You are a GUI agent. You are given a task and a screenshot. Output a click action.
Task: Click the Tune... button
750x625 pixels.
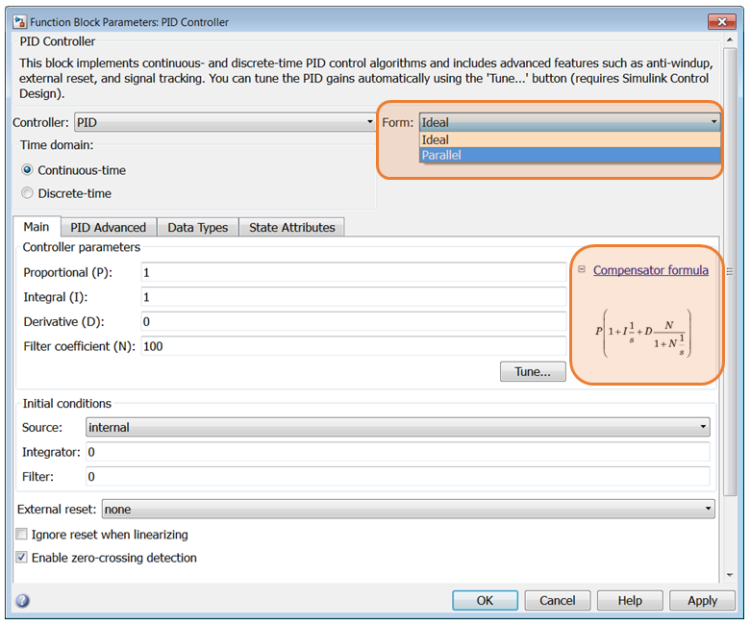tap(533, 372)
